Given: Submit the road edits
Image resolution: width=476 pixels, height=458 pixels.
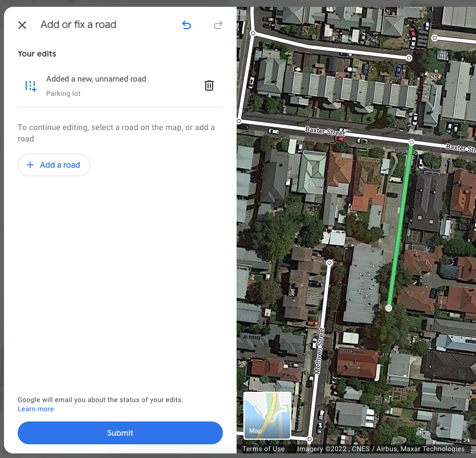Looking at the screenshot, I should tap(120, 433).
